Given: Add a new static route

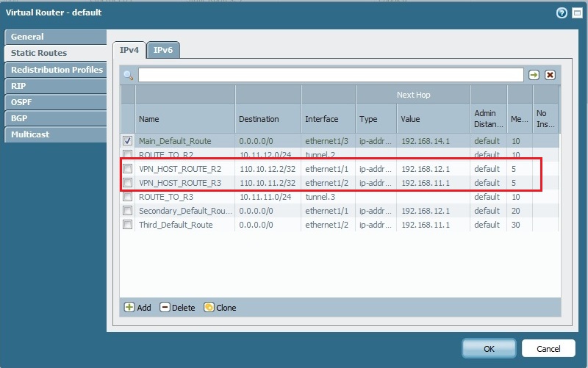Looking at the screenshot, I should tap(137, 307).
